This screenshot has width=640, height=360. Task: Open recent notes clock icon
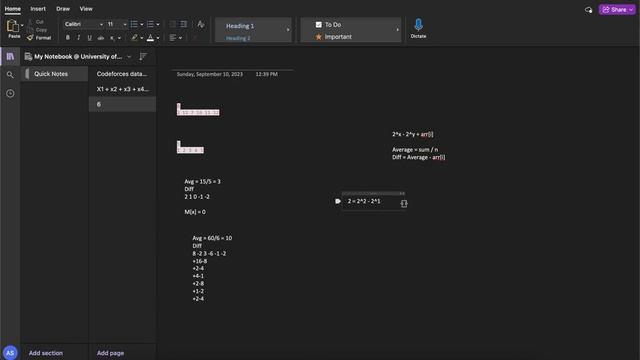pyautogui.click(x=10, y=93)
